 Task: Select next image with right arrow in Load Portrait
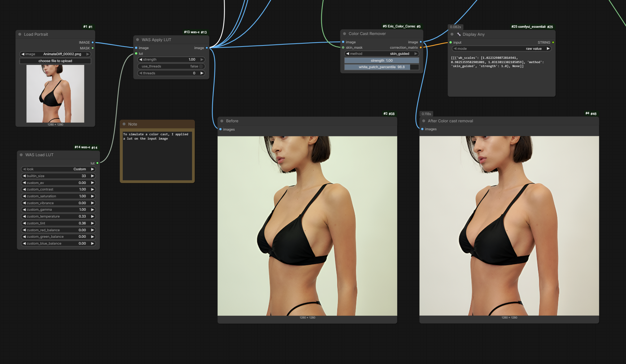(87, 54)
